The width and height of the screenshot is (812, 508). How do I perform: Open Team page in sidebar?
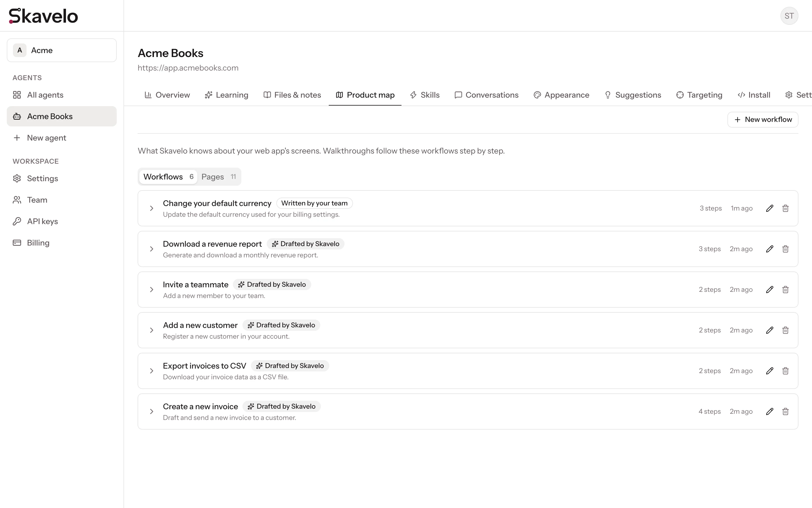click(x=62, y=200)
